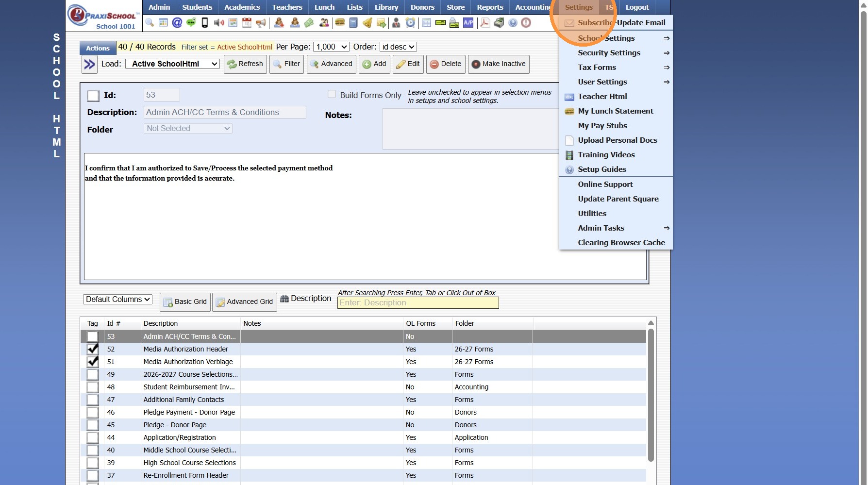Open the Per Page dropdown
Screen dimensions: 868x485
tap(331, 47)
